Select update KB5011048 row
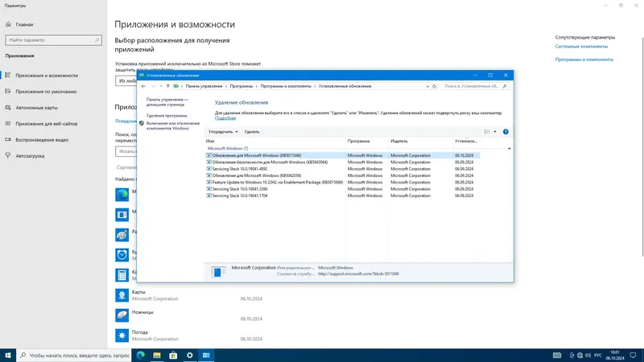Screen dimensions: 644x362 [342, 155]
